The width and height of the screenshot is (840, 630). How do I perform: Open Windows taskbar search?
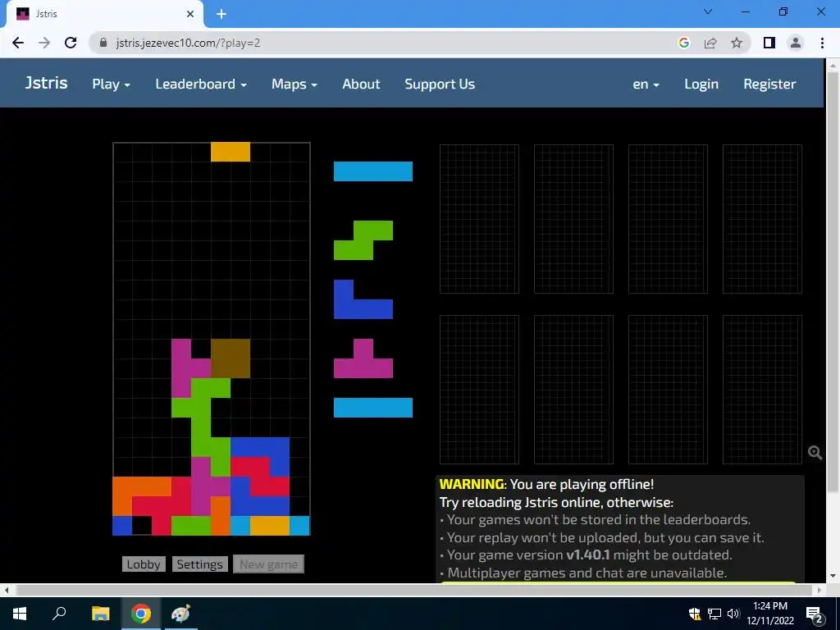59,614
